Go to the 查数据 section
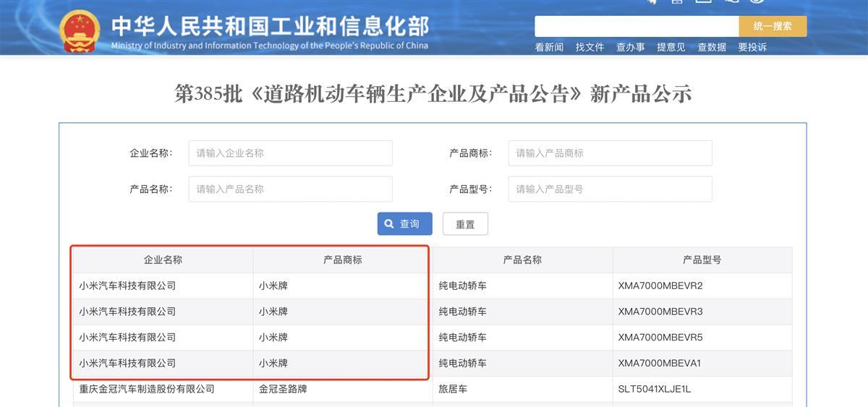Screen dimensions: 868x407 tap(712, 48)
